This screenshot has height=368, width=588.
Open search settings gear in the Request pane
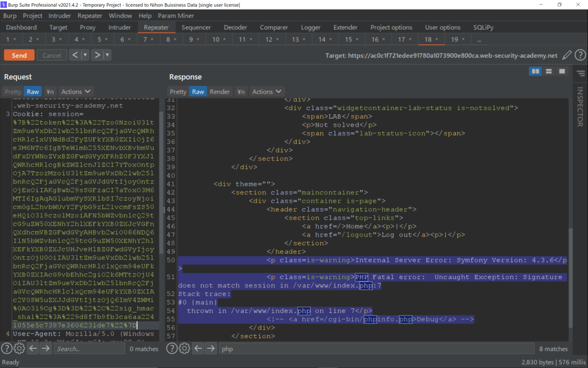(19, 348)
